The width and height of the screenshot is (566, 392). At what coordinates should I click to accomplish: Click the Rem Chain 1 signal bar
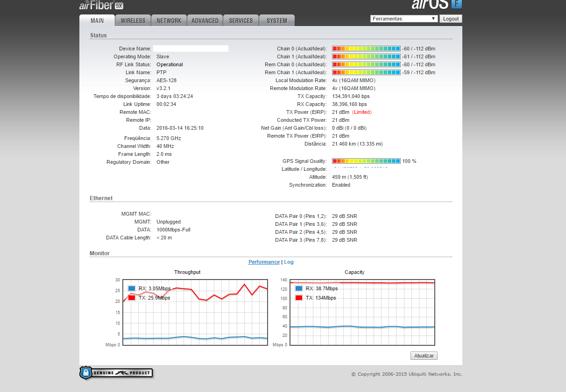tap(366, 72)
